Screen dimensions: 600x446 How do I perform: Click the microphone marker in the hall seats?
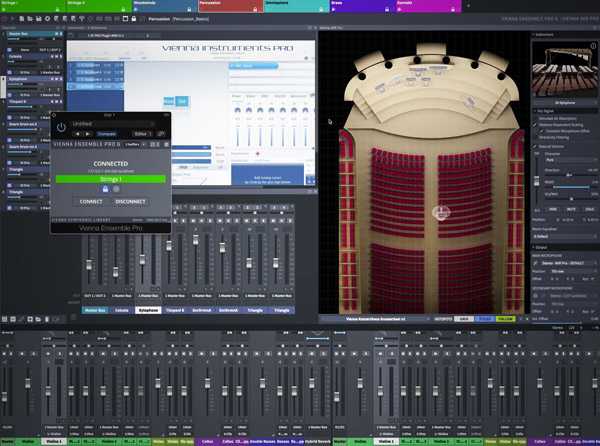pyautogui.click(x=441, y=213)
